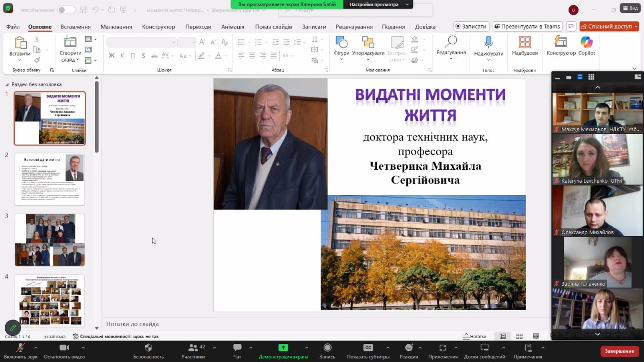
Task: Select slide 3 thumbnail in the panel
Action: (50, 240)
